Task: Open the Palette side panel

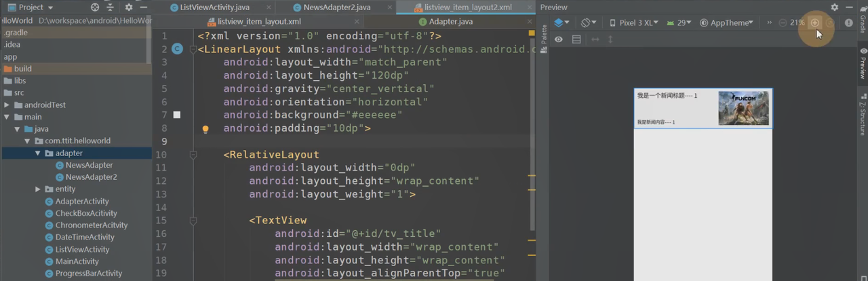Action: click(x=543, y=34)
